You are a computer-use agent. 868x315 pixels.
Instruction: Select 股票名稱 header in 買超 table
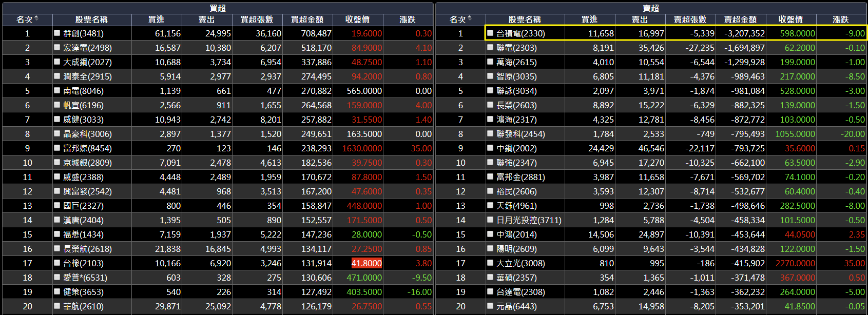coord(91,19)
